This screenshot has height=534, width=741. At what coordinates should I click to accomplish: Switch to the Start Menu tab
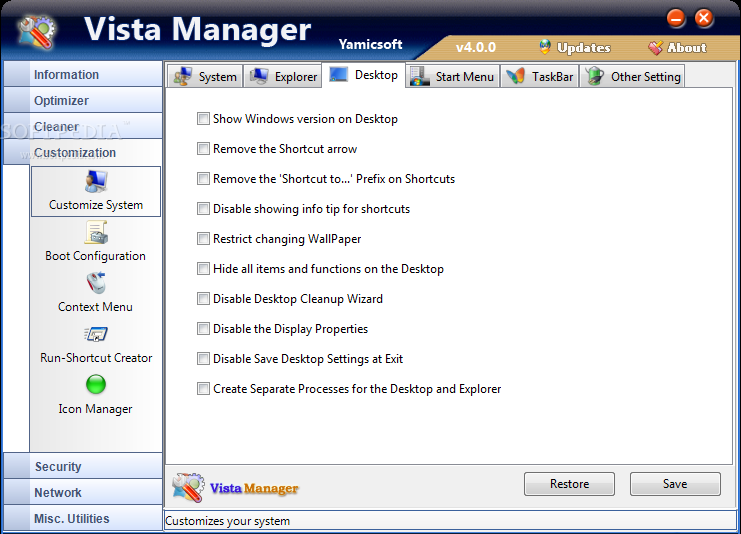pos(452,76)
